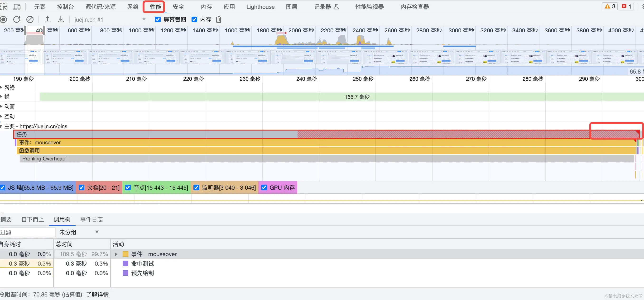Click the 过滤 filter input field
The image size is (644, 300).
coord(27,232)
